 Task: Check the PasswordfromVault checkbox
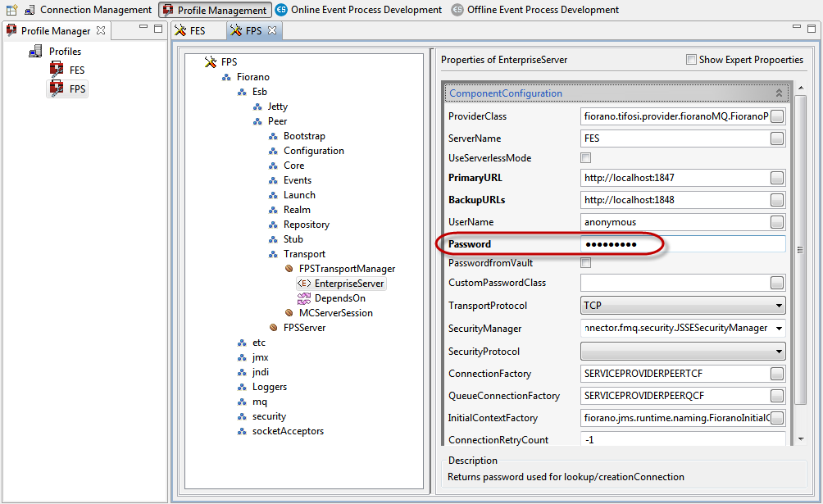(x=585, y=263)
